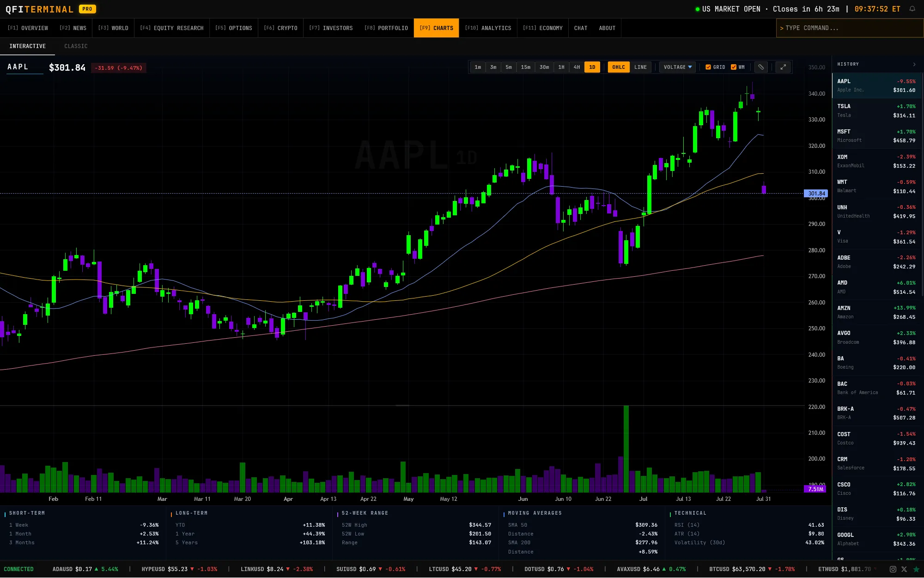Click the 301.84 current price label
This screenshot has height=578, width=924.
point(816,194)
